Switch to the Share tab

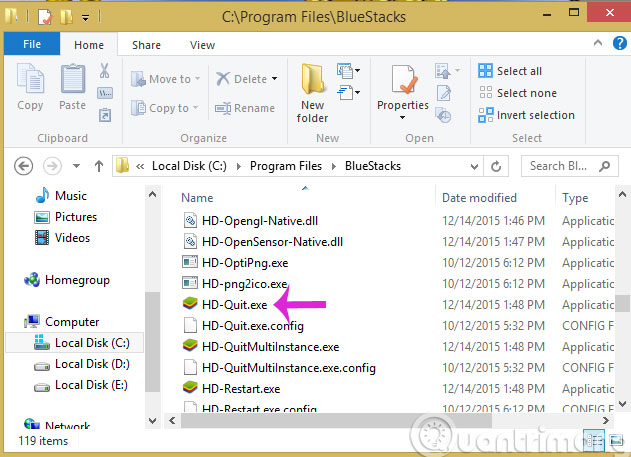pyautogui.click(x=146, y=45)
